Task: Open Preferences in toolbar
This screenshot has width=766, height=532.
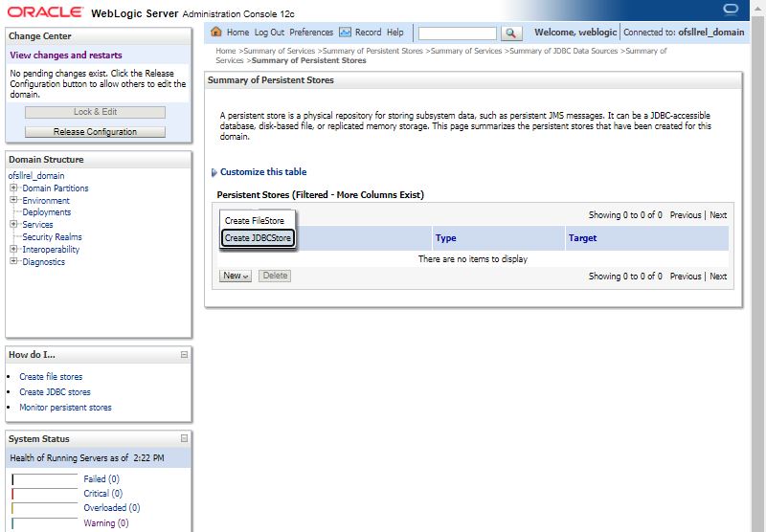Action: coord(311,33)
